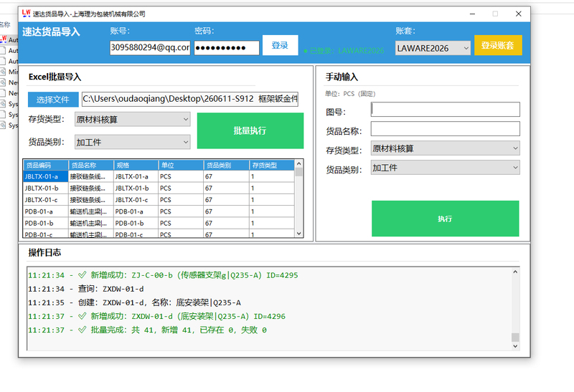574x392 pixels.
Task: Click the log scrollbar thumb
Action: (515, 337)
